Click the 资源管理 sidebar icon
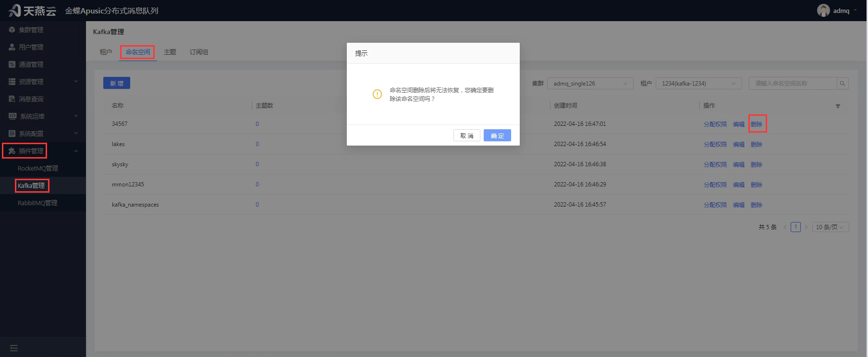Screen dimensions: 868x357 [12, 82]
